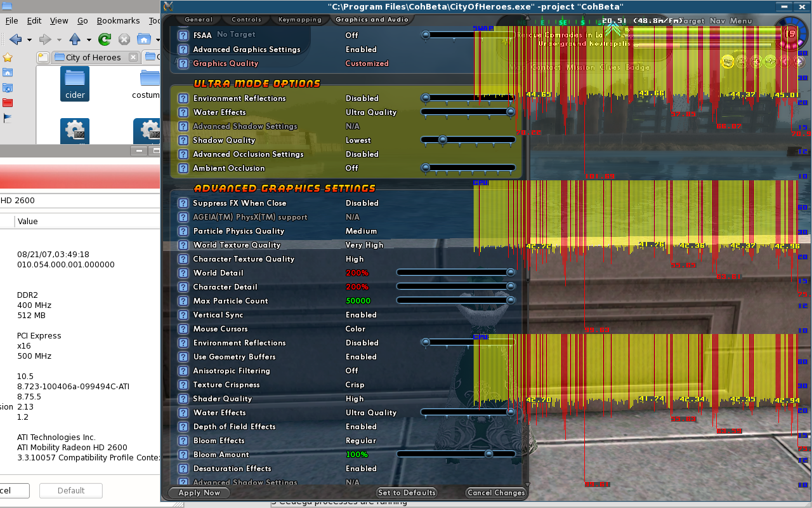Toggle Vertical Sync Enabled value

[x=361, y=315]
